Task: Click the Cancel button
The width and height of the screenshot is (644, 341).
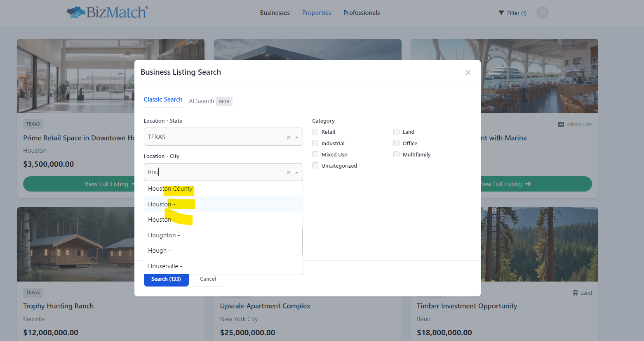Action: click(x=208, y=279)
